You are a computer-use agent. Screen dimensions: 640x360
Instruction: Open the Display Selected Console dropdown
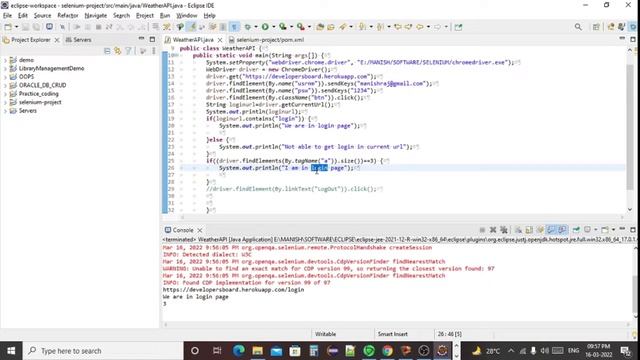tap(596, 230)
